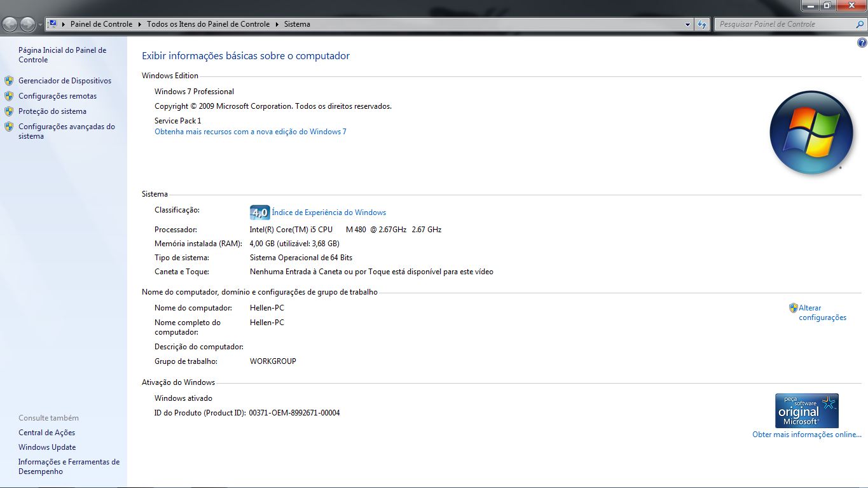Screen dimensions: 868x488
Task: Expand the arrow after 'Painel de Controle' breadcrumb
Action: click(139, 24)
